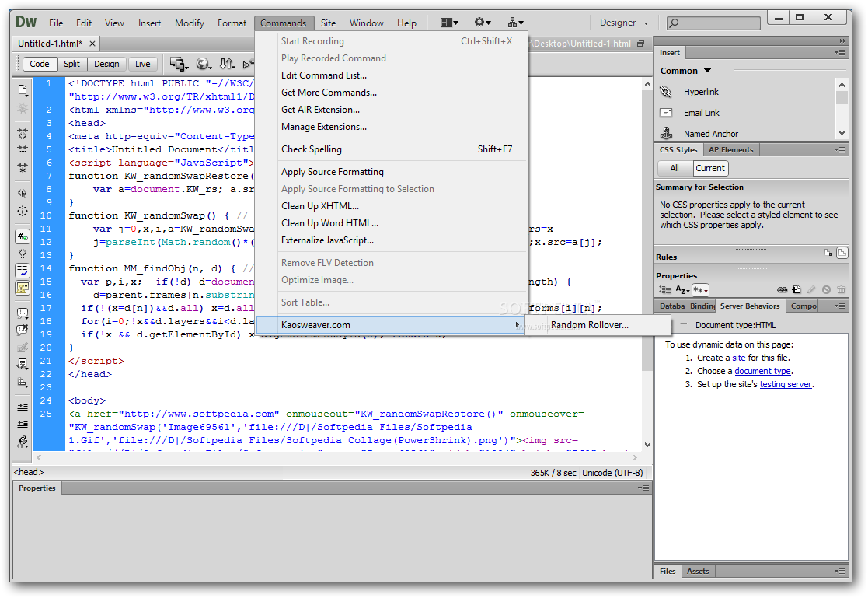The width and height of the screenshot is (868, 598).
Task: Click the Collapse Full Tag icon
Action: coord(22,134)
